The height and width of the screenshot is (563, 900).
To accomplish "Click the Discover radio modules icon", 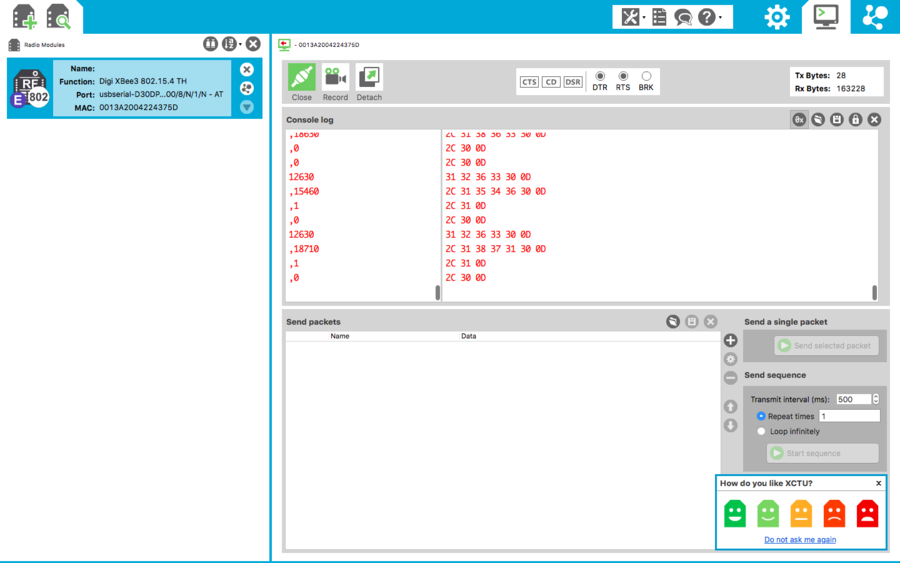I will coord(58,17).
